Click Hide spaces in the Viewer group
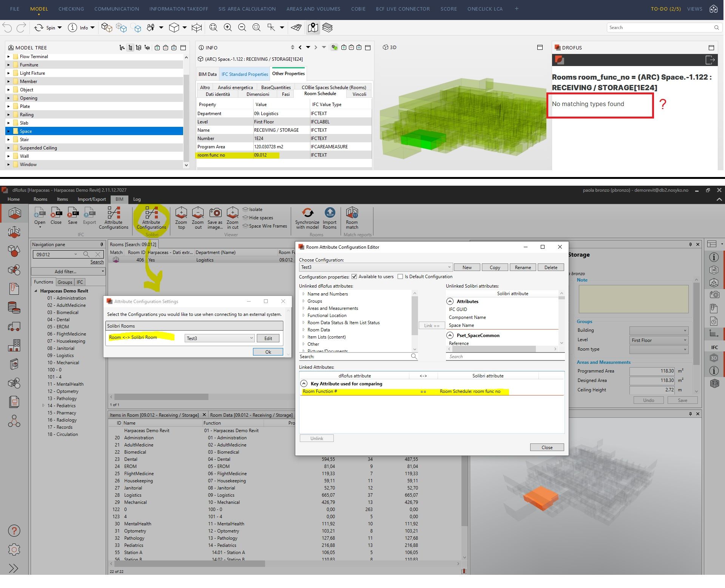725x588 pixels. pos(258,218)
